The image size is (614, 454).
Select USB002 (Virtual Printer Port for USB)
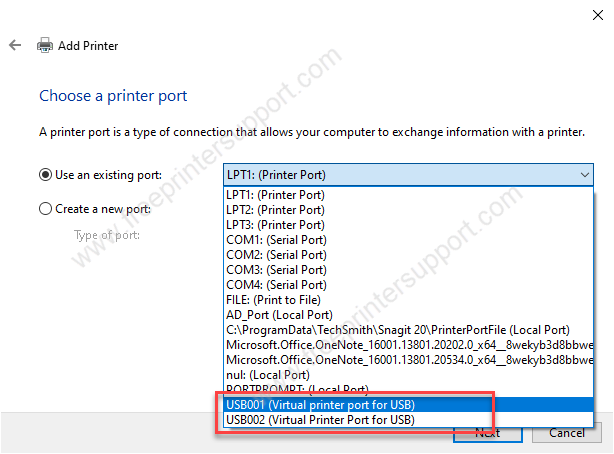(x=408, y=420)
